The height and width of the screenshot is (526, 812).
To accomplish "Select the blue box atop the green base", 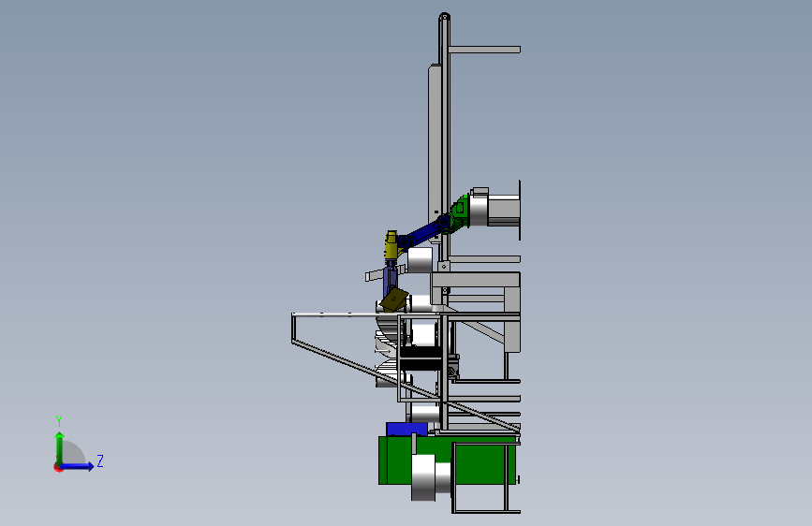I will (407, 430).
